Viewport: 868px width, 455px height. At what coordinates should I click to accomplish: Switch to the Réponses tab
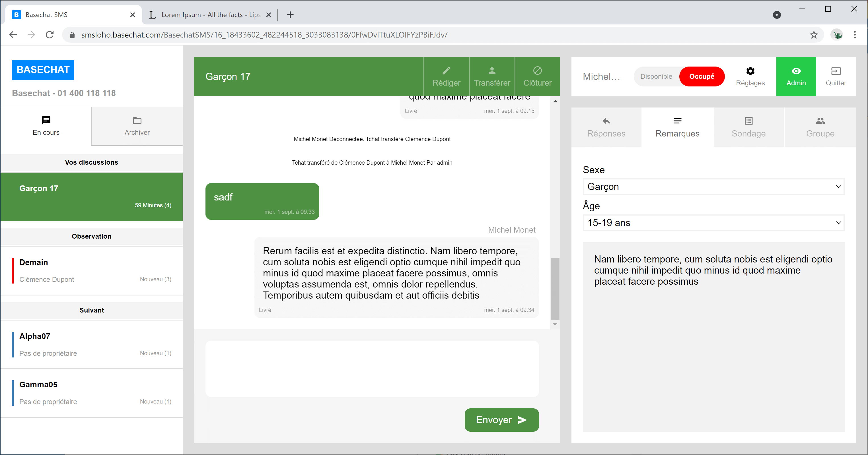coord(606,127)
